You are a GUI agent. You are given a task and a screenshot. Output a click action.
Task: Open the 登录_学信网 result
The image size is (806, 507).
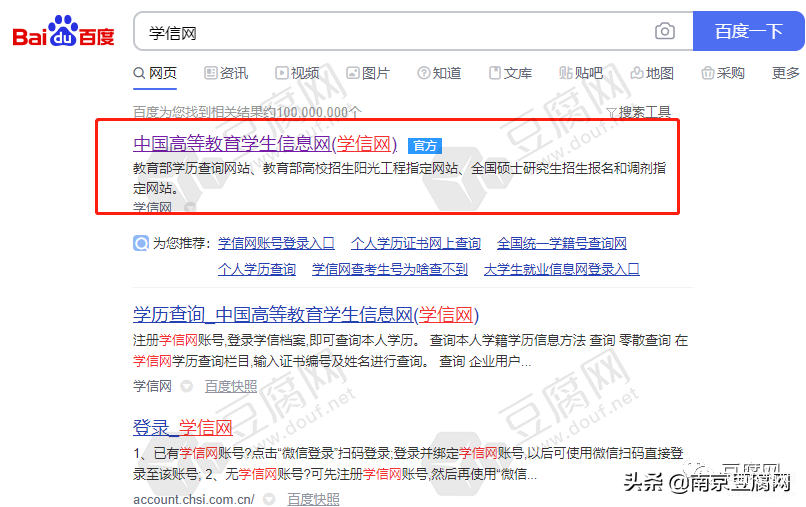[182, 427]
